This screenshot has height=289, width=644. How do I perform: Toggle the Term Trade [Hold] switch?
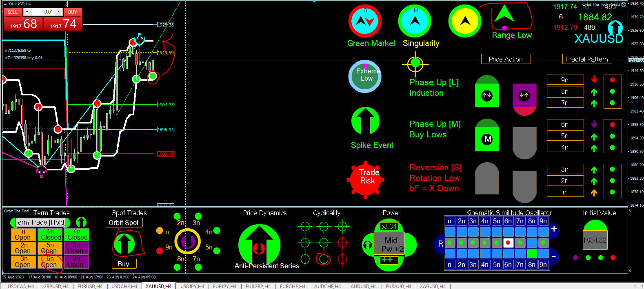(40, 222)
